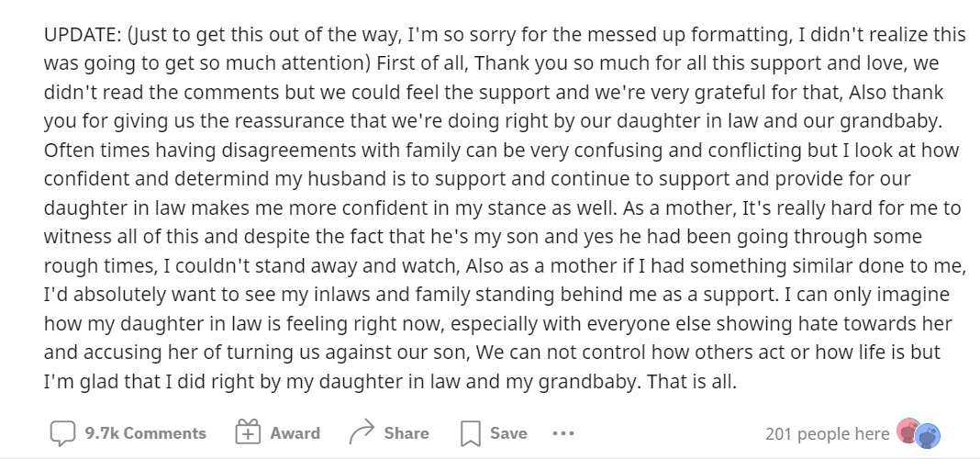Click the bookmark Save icon

470,433
